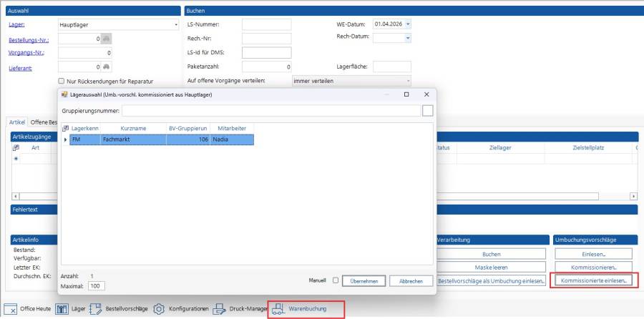Tick the Manuell checkbox in dialog
This screenshot has width=644, height=319.
point(336,280)
